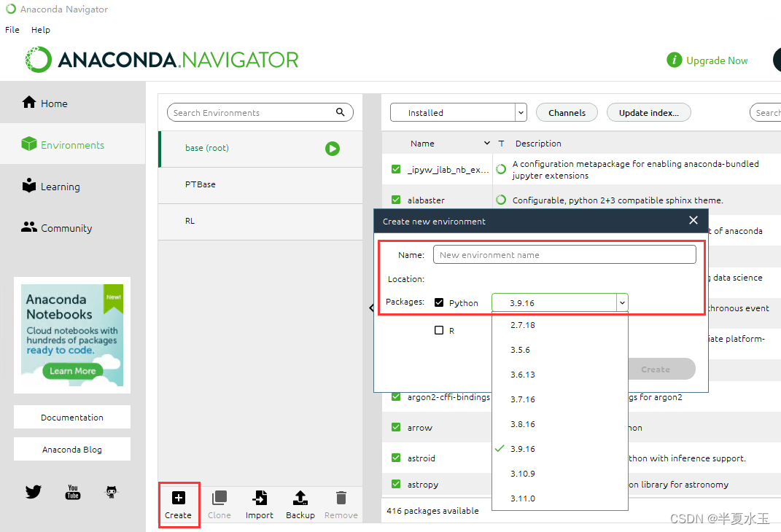Click the Channels button
Image resolution: width=781 pixels, height=532 pixels.
(567, 112)
